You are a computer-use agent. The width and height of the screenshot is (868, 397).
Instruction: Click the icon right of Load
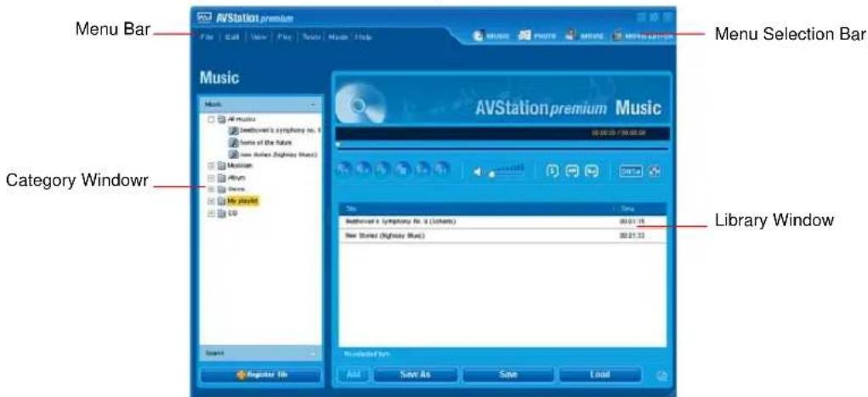(x=661, y=376)
